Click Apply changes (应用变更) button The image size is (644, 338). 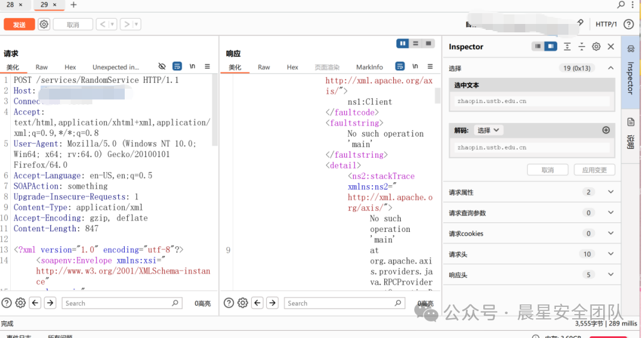(594, 170)
